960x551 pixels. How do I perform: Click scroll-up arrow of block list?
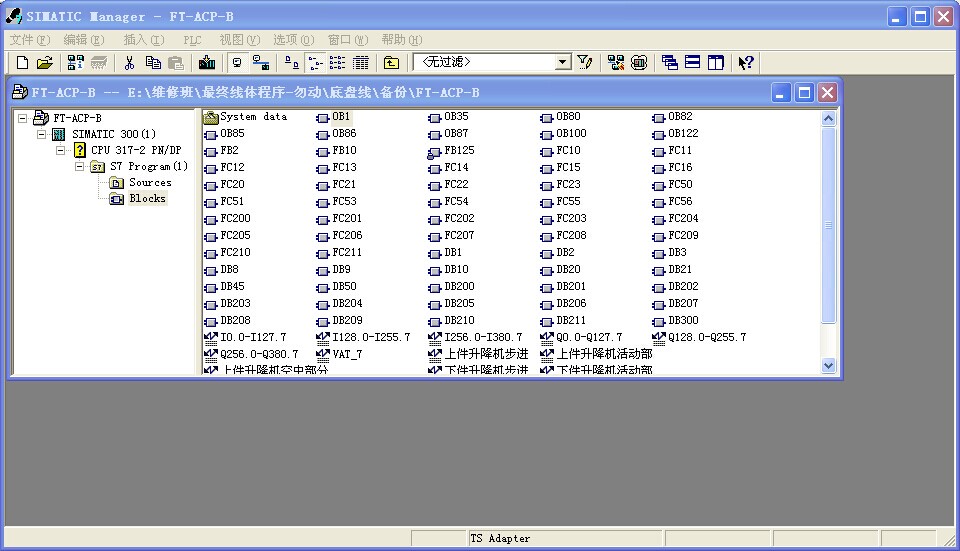pyautogui.click(x=828, y=119)
